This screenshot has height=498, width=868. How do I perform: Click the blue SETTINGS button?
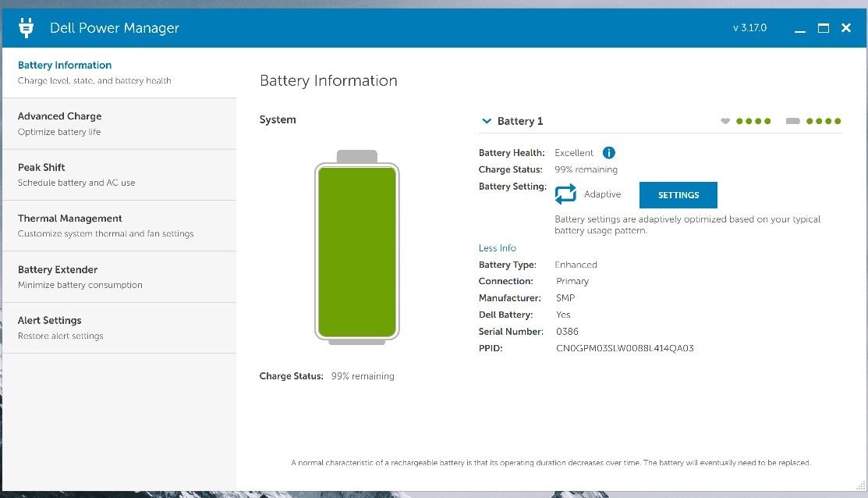coord(678,195)
